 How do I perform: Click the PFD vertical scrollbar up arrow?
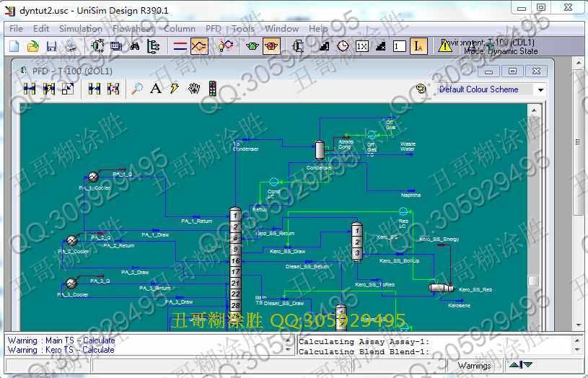click(534, 110)
